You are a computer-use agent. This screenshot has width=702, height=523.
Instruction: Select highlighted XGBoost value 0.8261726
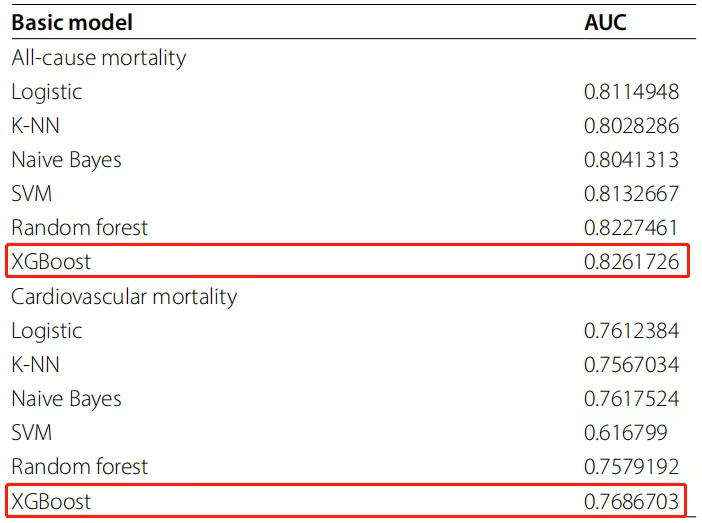tap(632, 262)
